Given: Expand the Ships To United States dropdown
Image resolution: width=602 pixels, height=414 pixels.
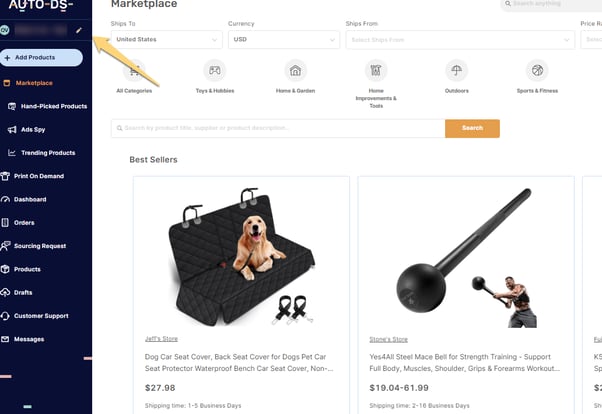Looking at the screenshot, I should pos(167,40).
